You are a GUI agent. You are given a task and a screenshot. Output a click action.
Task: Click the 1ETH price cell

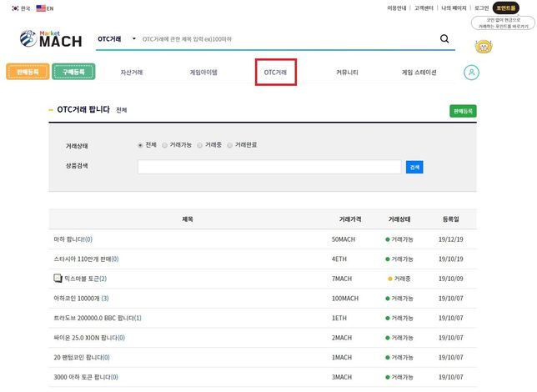click(x=339, y=318)
